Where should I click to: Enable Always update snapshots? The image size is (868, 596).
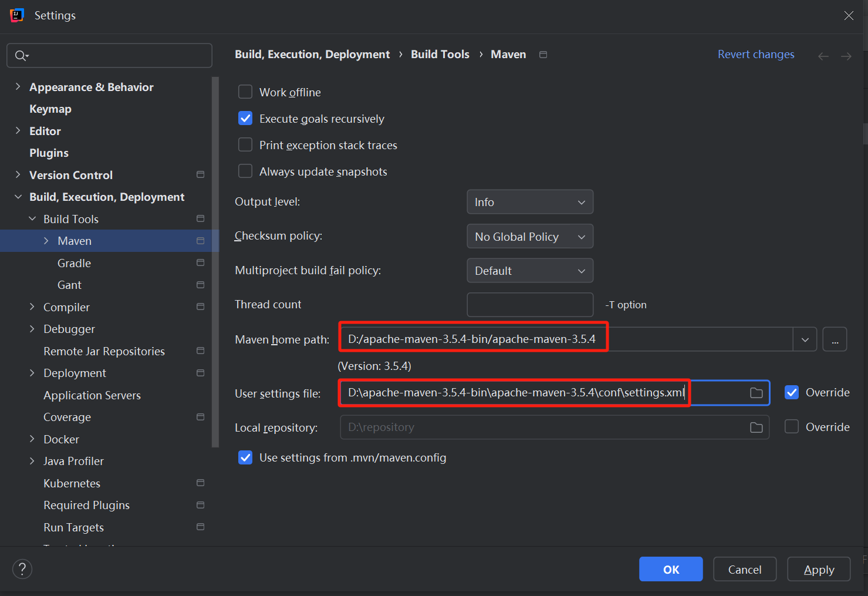pos(245,171)
